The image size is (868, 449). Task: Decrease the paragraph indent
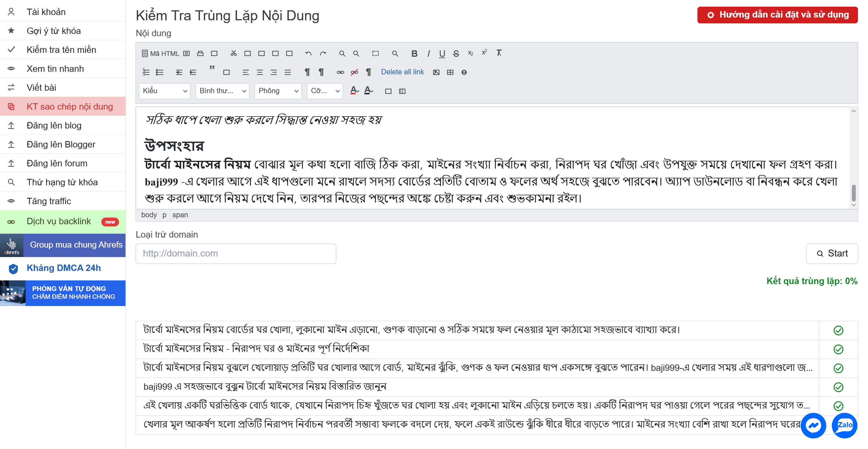pyautogui.click(x=179, y=72)
